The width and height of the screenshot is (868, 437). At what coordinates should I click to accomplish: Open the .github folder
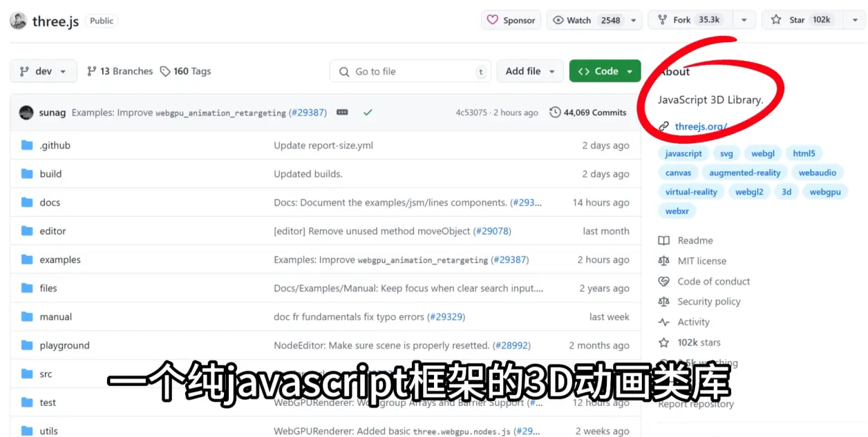pyautogui.click(x=55, y=145)
